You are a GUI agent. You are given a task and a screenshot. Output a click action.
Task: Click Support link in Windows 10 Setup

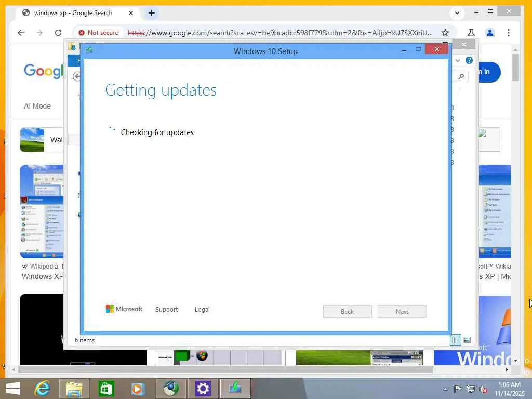coord(167,309)
